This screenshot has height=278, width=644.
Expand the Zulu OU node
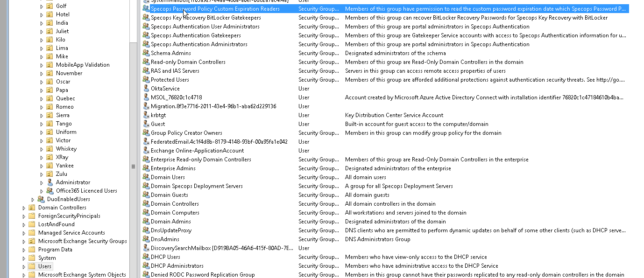[42, 174]
